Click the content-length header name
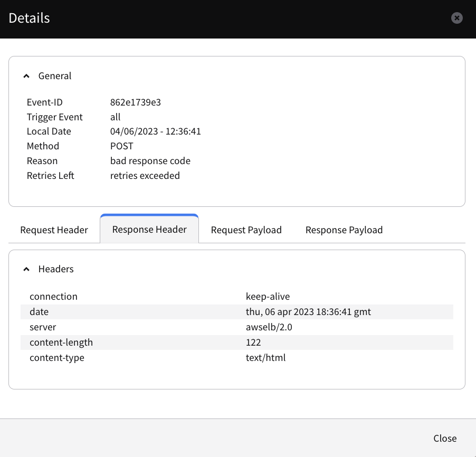Image resolution: width=476 pixels, height=457 pixels. pyautogui.click(x=61, y=342)
